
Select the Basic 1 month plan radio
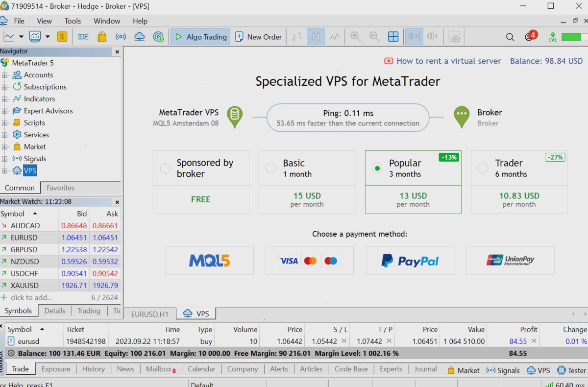[x=271, y=169]
